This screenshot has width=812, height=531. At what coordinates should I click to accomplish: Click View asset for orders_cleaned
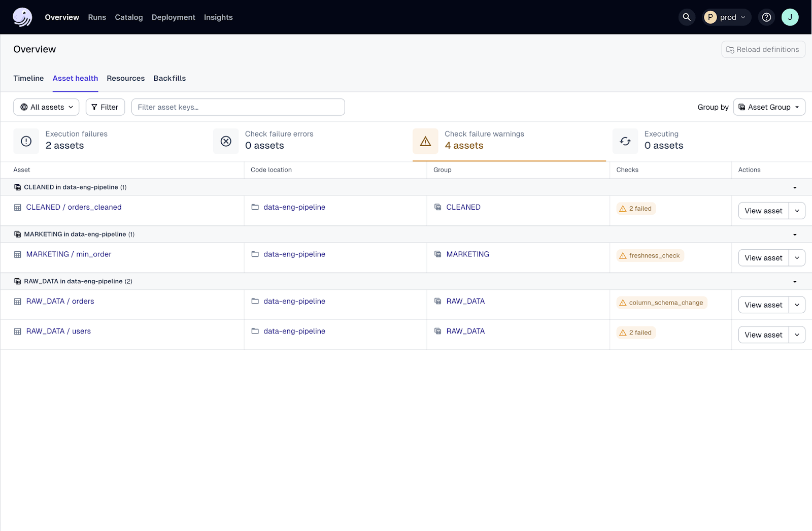click(763, 211)
